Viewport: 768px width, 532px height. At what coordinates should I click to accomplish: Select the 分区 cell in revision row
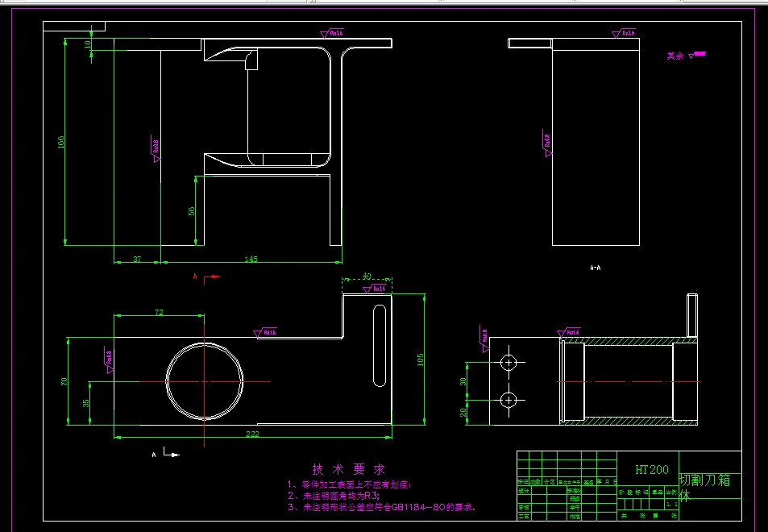click(549, 482)
